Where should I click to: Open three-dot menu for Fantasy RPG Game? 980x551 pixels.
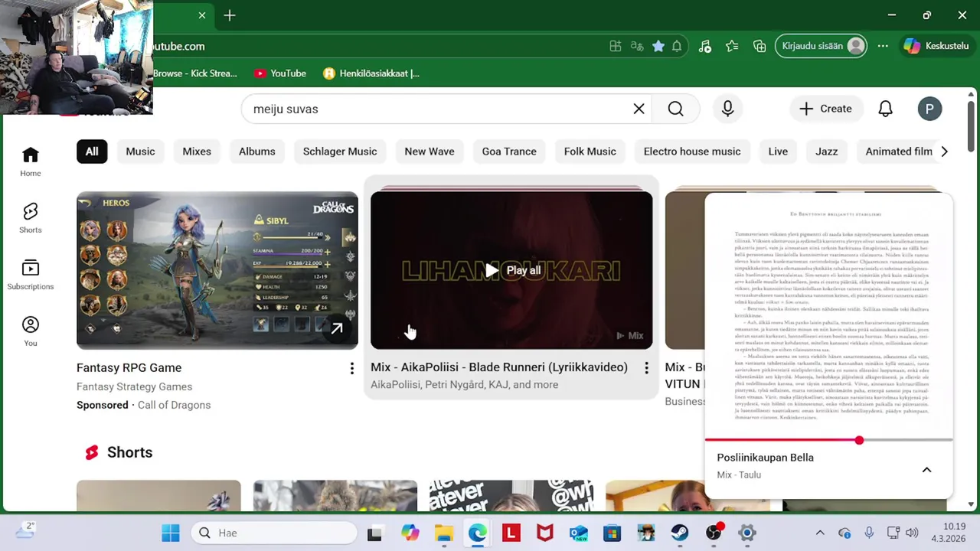coord(351,368)
